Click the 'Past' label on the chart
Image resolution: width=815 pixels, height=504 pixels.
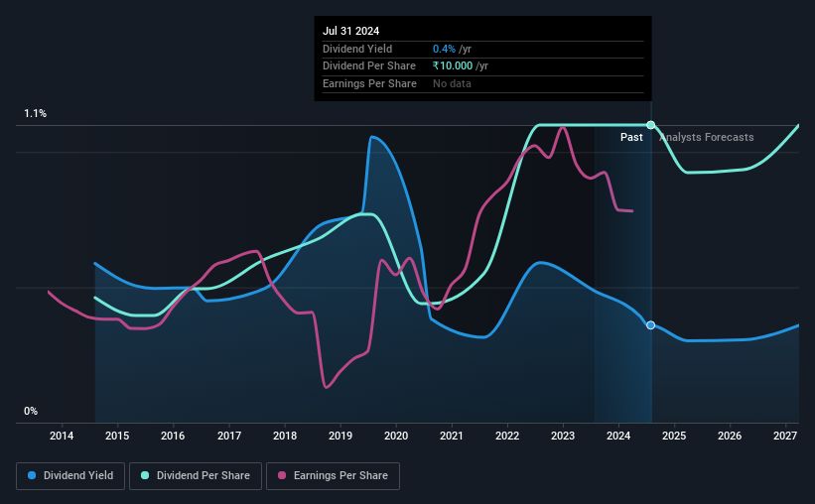(631, 137)
